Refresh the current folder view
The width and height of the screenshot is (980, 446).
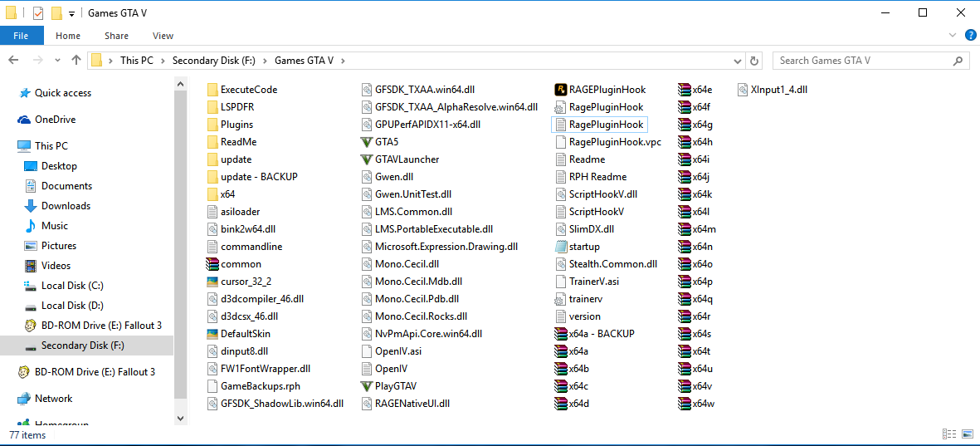point(753,61)
